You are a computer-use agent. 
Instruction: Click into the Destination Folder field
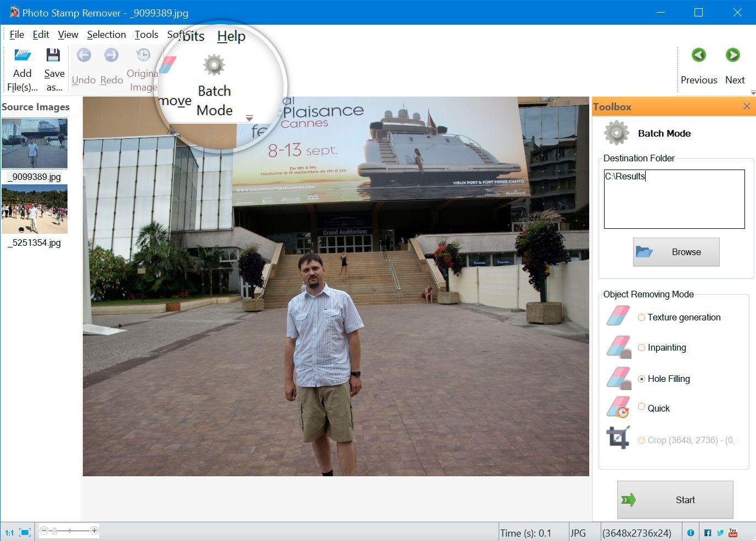[674, 199]
